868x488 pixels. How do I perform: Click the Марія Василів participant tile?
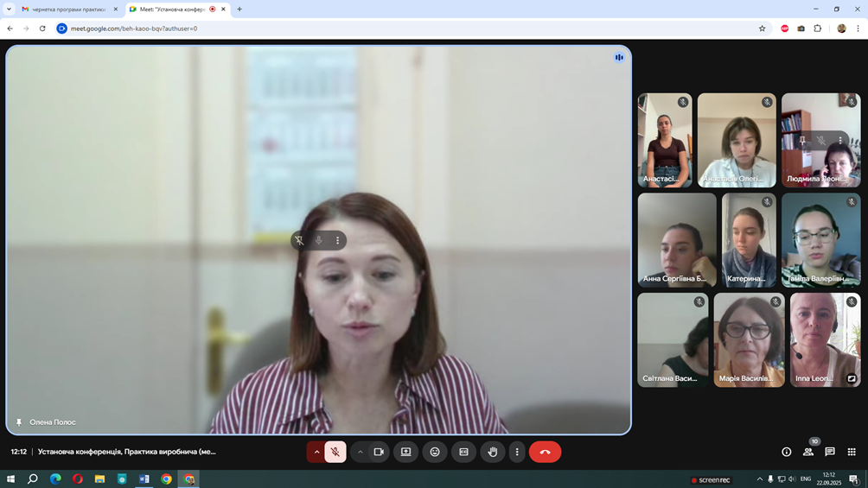tap(749, 339)
